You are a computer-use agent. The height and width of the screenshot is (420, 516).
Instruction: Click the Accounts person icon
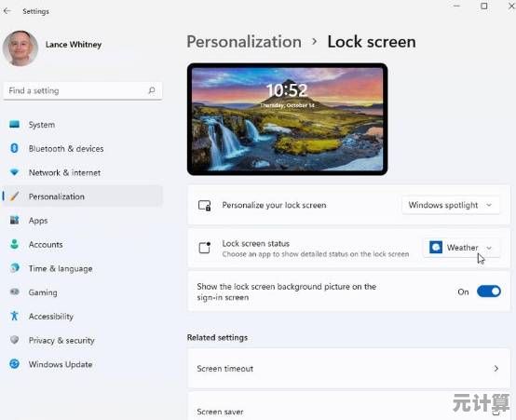tap(14, 244)
